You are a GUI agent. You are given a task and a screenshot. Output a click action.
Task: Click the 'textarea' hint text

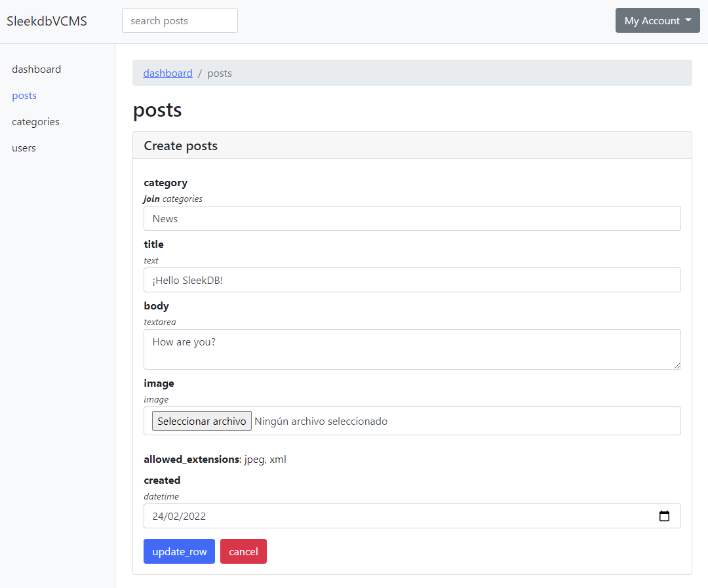160,322
